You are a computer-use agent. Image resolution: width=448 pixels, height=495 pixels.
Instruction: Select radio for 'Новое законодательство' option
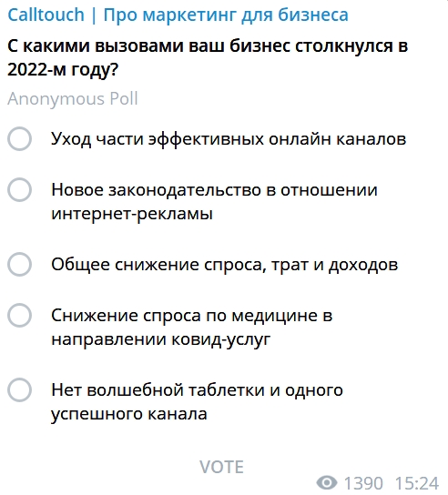pos(20,190)
